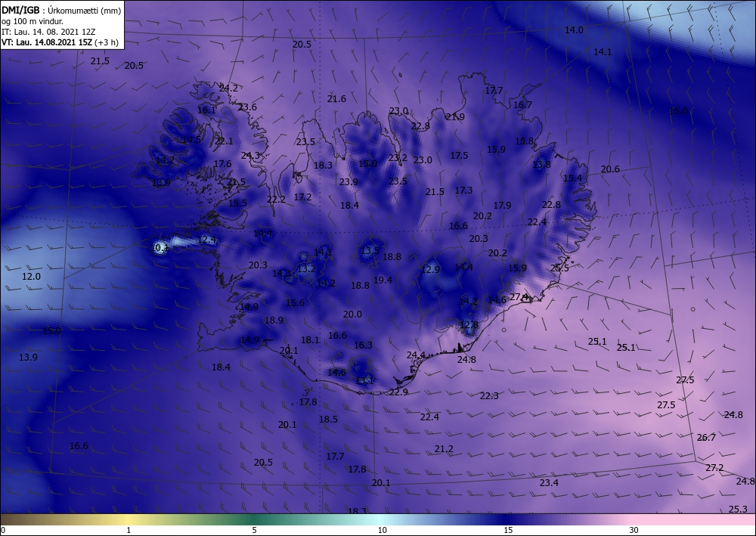Click the map value 17.2

tap(303, 197)
